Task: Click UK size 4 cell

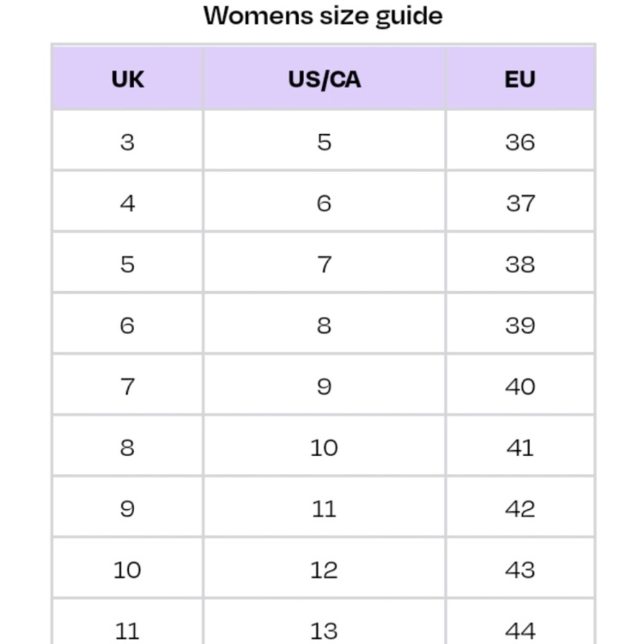Action: 128,202
